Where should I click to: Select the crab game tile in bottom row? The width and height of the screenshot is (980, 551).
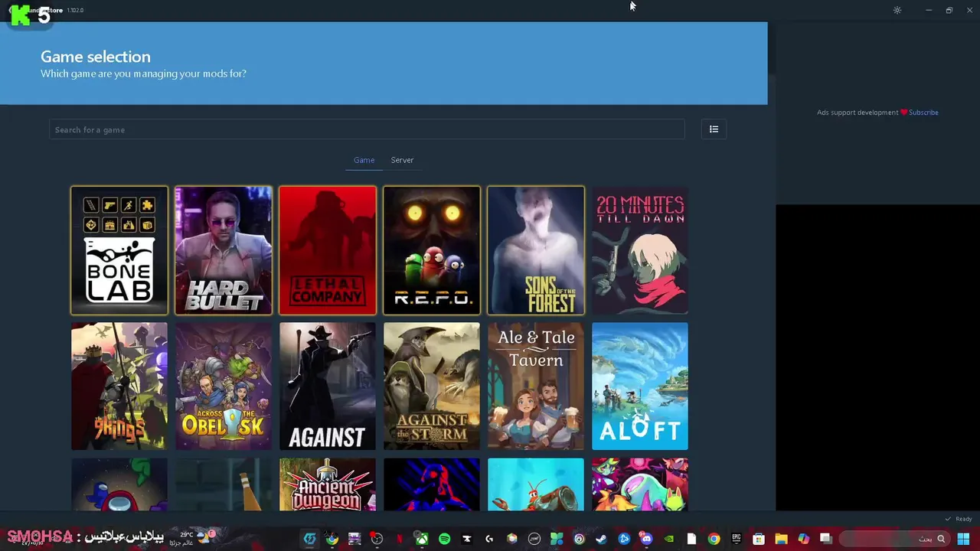point(536,484)
